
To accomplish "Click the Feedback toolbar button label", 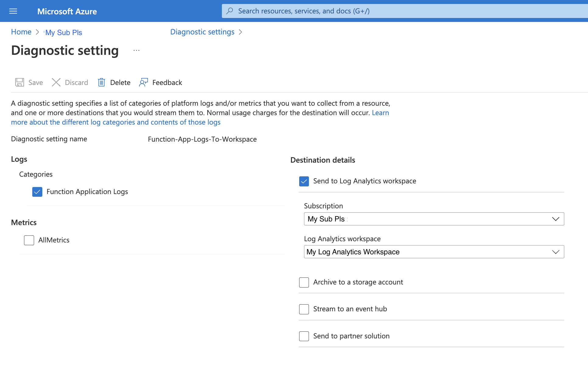I will [167, 83].
